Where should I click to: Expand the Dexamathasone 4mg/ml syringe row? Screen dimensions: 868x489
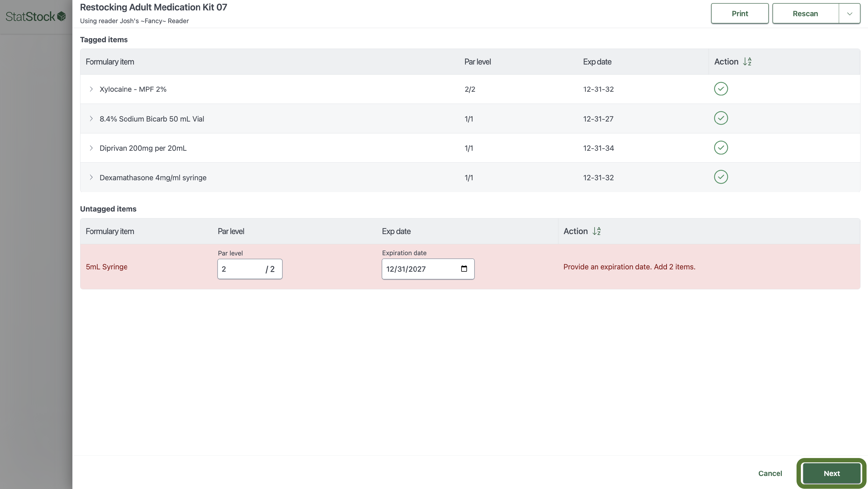(91, 177)
